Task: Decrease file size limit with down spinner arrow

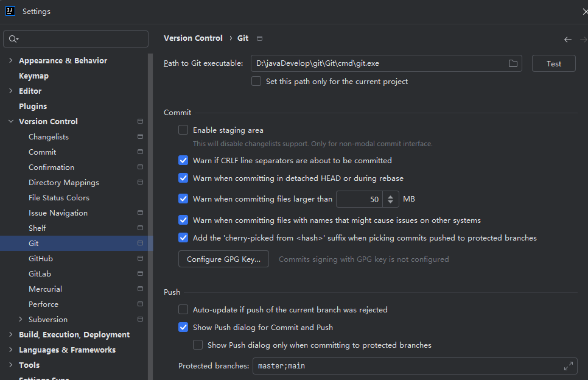Action: click(x=390, y=202)
